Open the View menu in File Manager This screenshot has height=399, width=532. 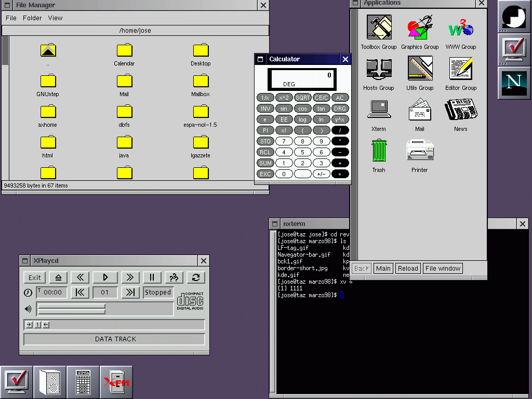click(x=55, y=18)
